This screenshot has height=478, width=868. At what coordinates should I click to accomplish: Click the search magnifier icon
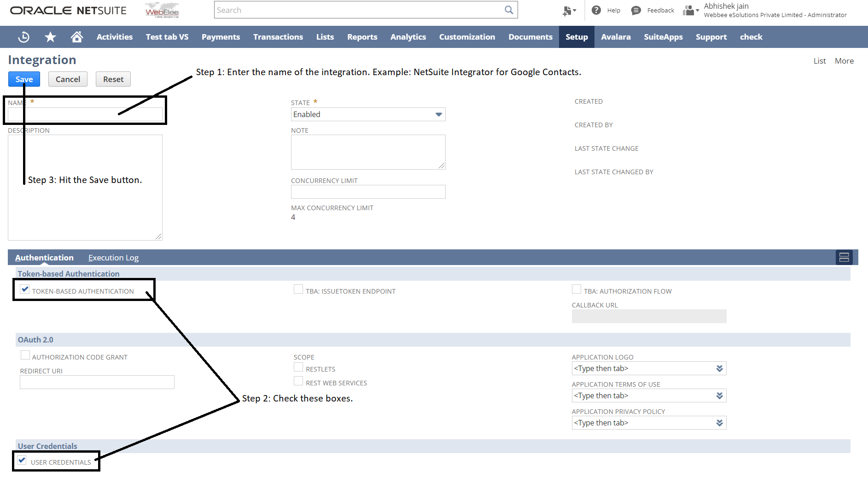509,10
